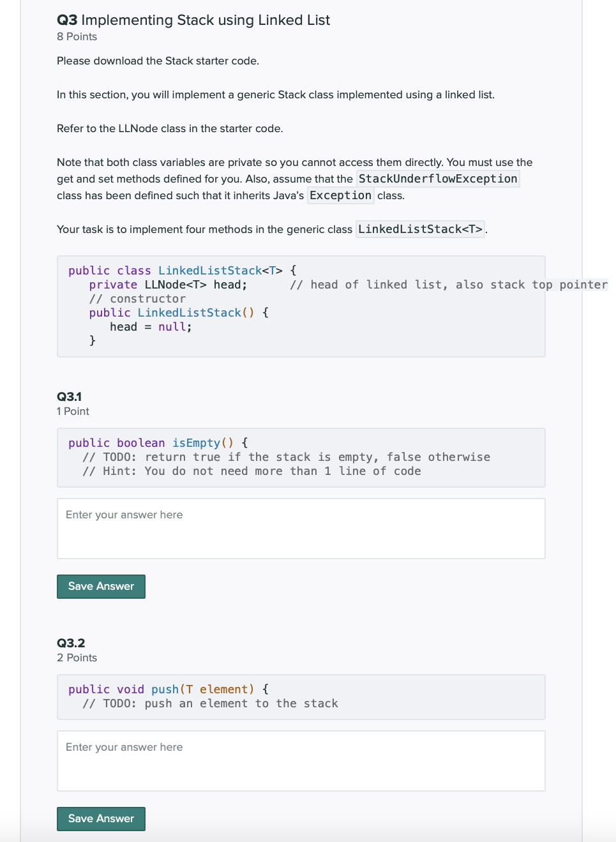Click Save Answer under question Q3.1
Image resolution: width=616 pixels, height=842 pixels.
tap(101, 586)
